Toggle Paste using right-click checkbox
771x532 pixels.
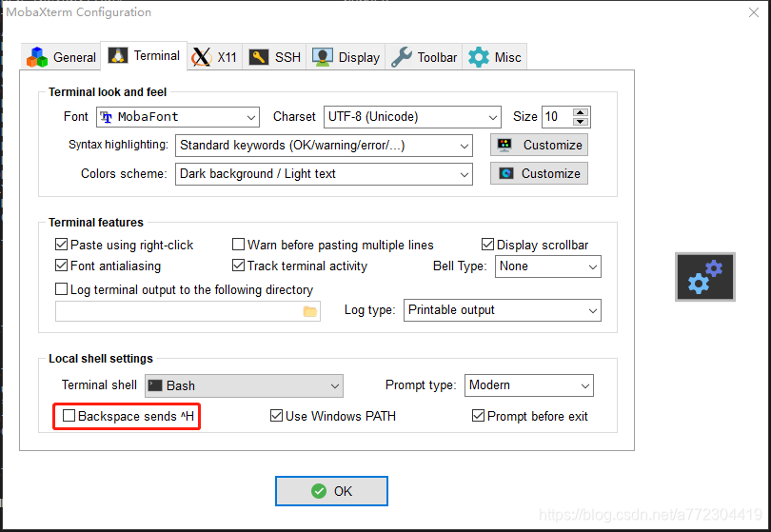click(x=62, y=245)
